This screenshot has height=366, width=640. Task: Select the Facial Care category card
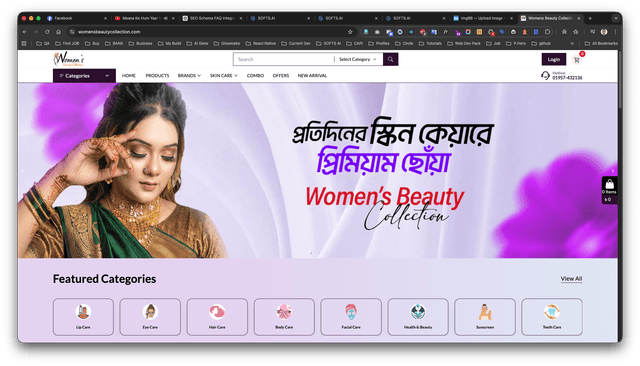(351, 317)
